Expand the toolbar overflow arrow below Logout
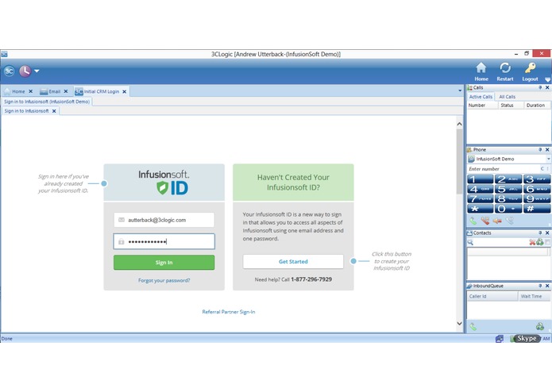The height and width of the screenshot is (392, 552). click(x=547, y=79)
